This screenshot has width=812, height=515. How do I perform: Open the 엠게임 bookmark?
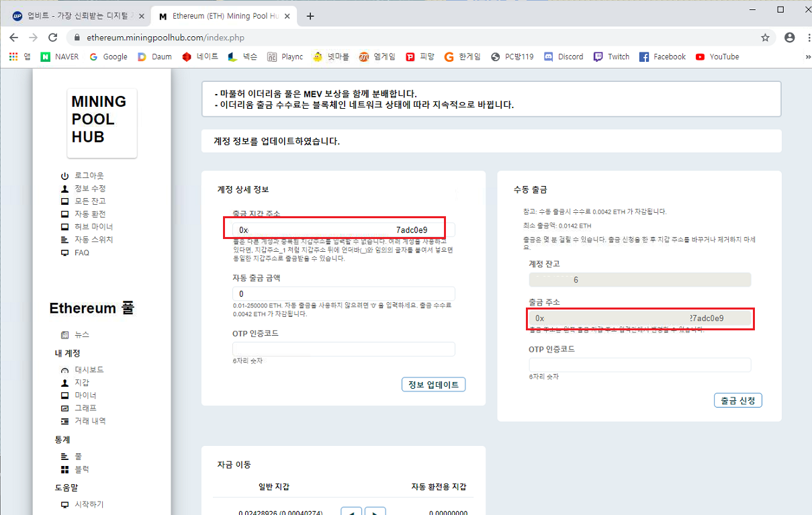377,57
